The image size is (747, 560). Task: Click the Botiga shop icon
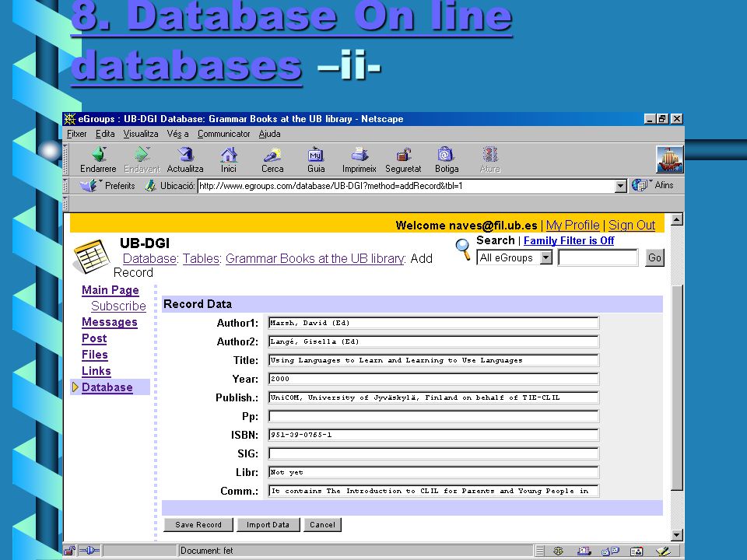click(447, 154)
